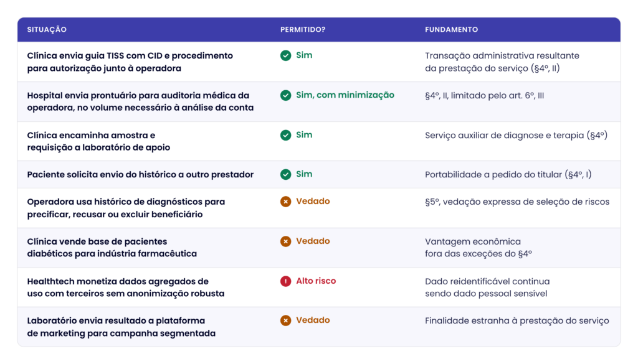Click the red exclamation 'Alto risco' icon

click(285, 281)
